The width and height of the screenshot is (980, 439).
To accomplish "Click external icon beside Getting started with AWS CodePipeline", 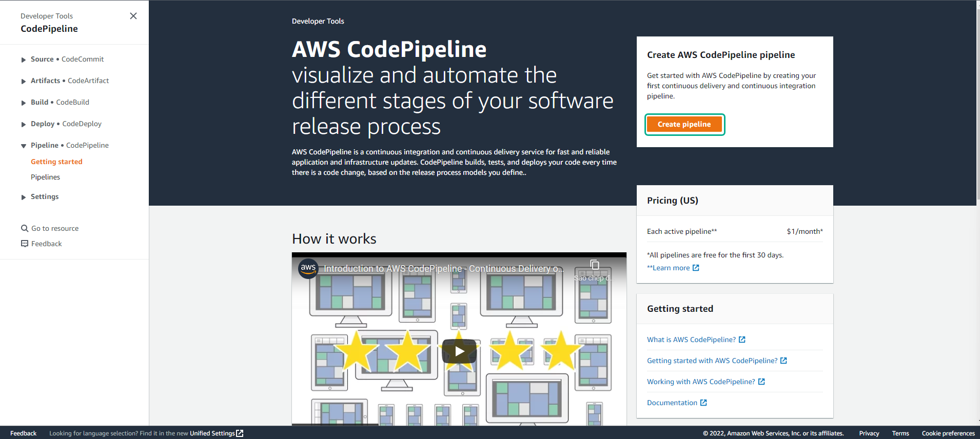I will click(783, 361).
